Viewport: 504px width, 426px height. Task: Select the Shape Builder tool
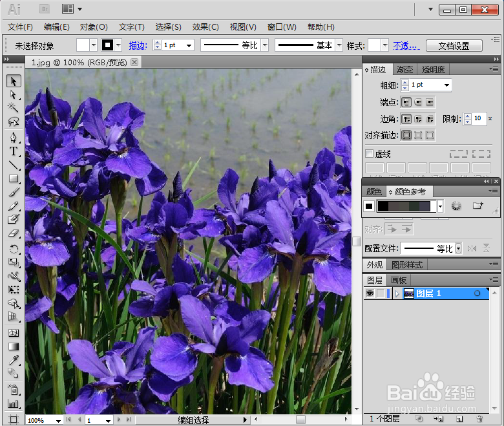(14, 303)
